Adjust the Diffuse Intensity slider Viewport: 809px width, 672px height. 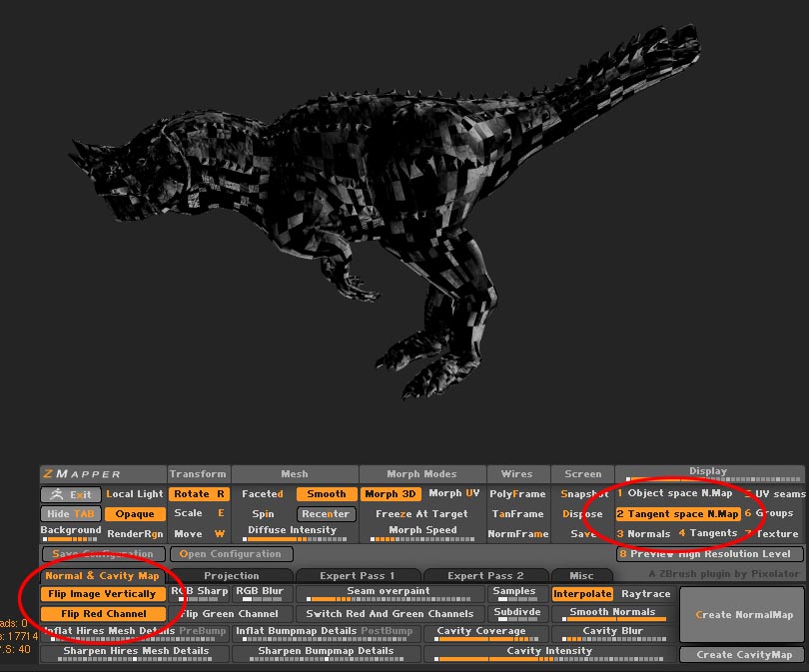point(295,533)
